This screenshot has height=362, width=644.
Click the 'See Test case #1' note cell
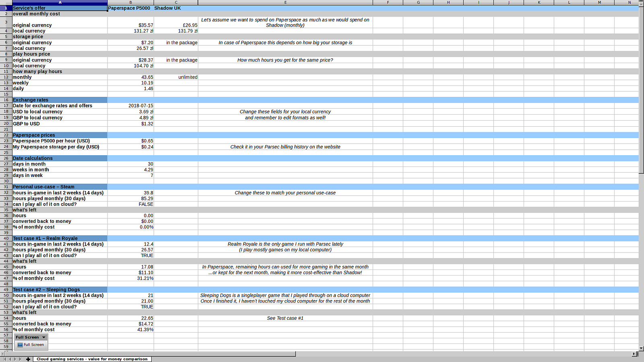pyautogui.click(x=285, y=318)
